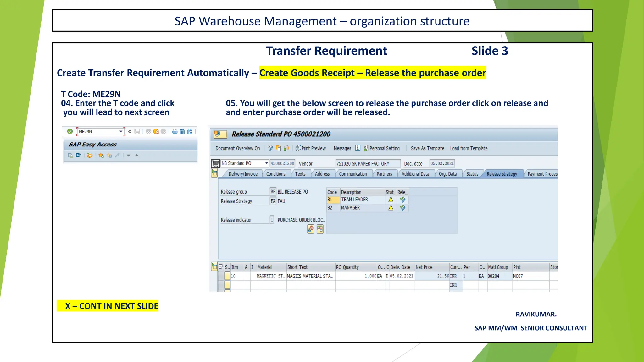Click the Move Favorites up arrow
The height and width of the screenshot is (362, 644).
coord(136,155)
